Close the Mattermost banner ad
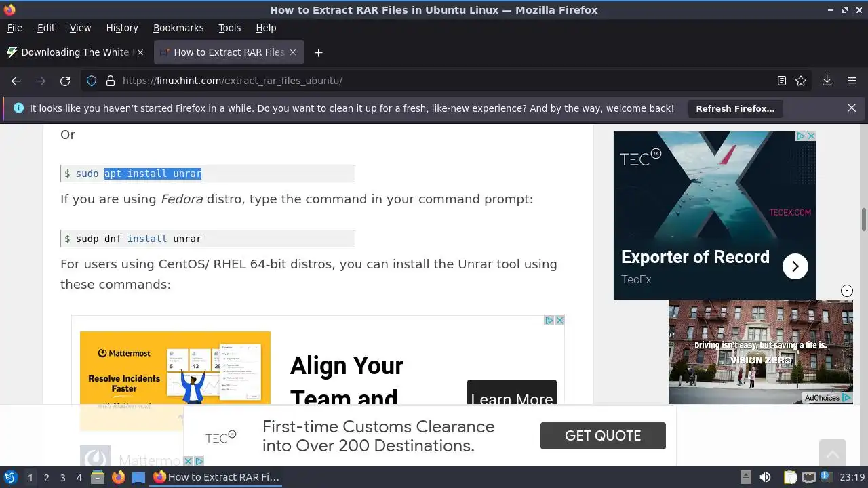This screenshot has width=868, height=488. point(559,321)
